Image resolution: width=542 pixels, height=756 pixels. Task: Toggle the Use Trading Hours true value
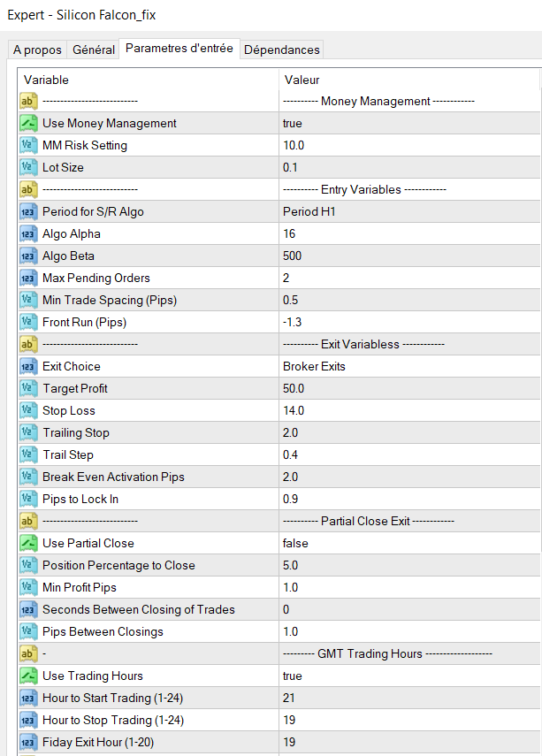293,676
